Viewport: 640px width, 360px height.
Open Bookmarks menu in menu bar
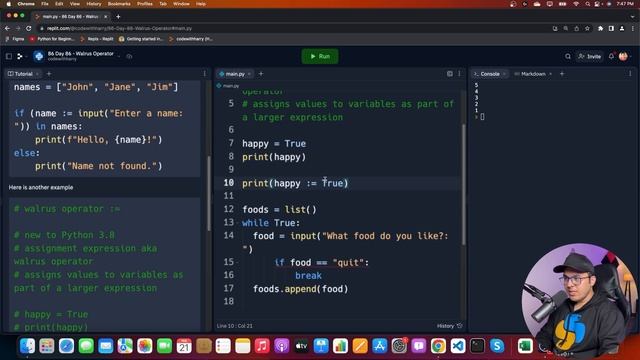point(119,4)
